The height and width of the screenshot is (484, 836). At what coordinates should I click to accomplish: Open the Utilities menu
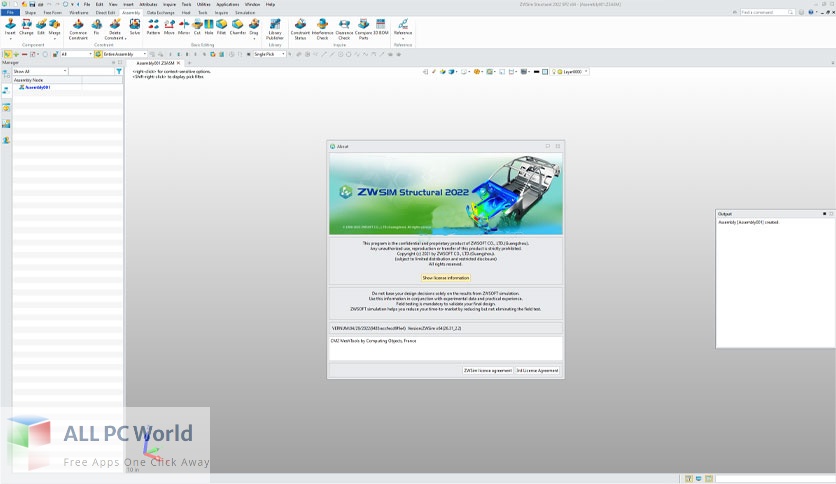(204, 4)
